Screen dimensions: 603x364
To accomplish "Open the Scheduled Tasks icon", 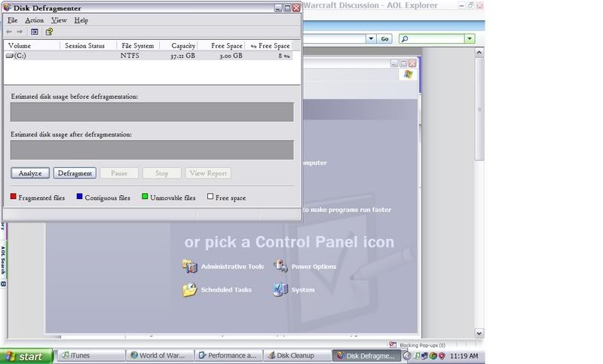I will (x=190, y=289).
